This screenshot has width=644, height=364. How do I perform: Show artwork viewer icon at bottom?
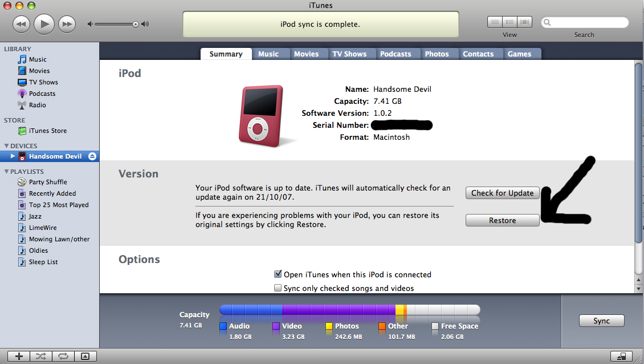pos(85,356)
